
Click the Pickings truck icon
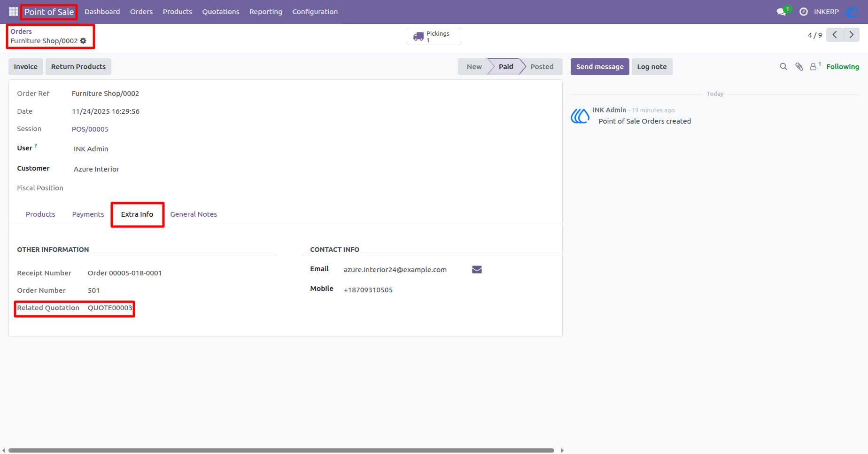coord(418,37)
